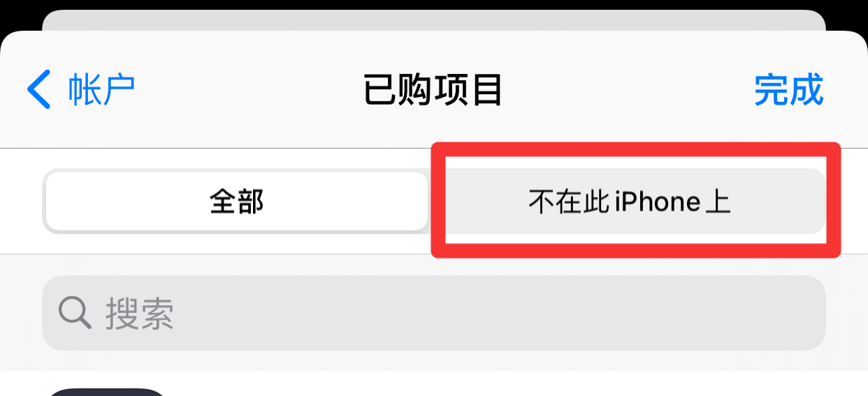868x396 pixels.
Task: Select the 不在此 iPhone 上 segment
Action: [629, 202]
